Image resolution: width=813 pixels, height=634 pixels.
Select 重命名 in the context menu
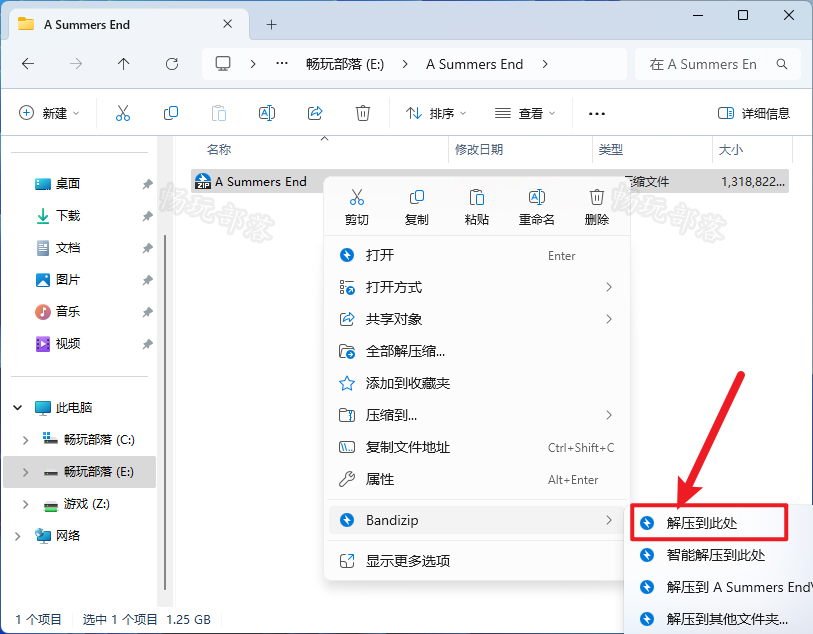coord(537,207)
